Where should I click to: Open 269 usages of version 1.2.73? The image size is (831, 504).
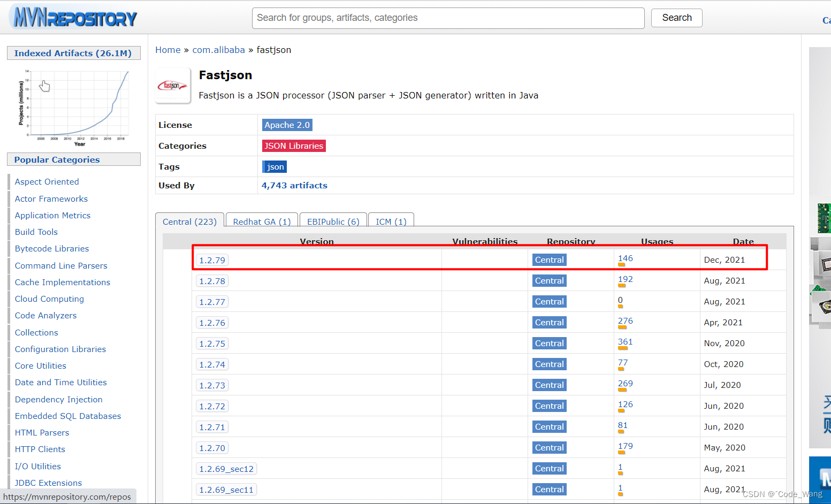[x=625, y=384]
